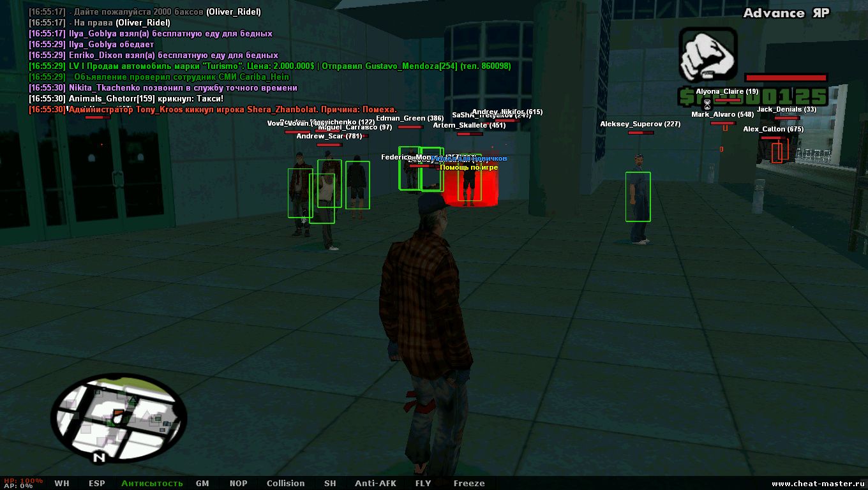The image size is (868, 490).
Task: Click the Tony_Kroos admin kick chat message
Action: click(x=232, y=110)
